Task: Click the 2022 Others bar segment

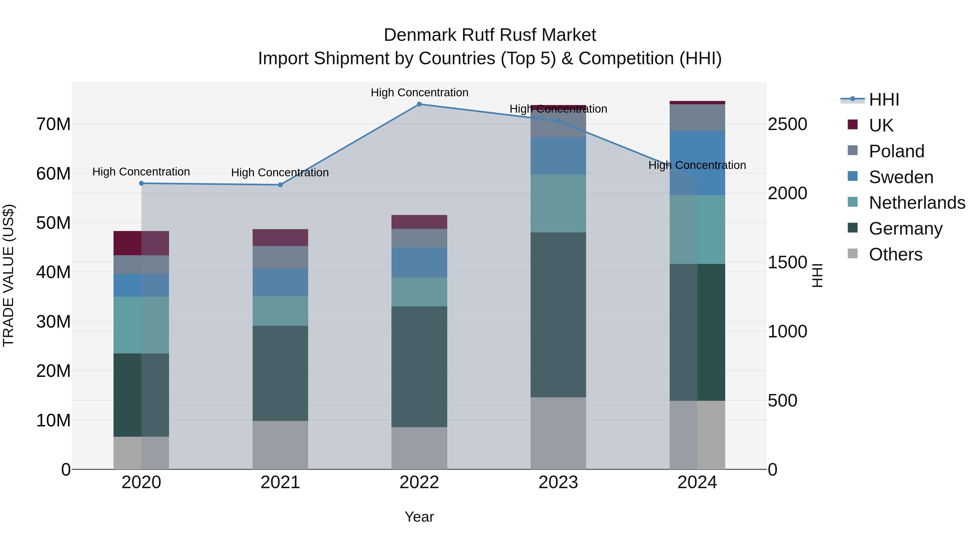Action: tap(419, 448)
